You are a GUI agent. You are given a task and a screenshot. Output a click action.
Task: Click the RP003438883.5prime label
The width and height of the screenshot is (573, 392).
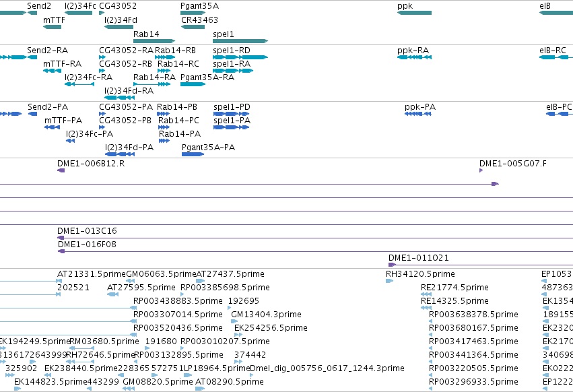(x=178, y=300)
